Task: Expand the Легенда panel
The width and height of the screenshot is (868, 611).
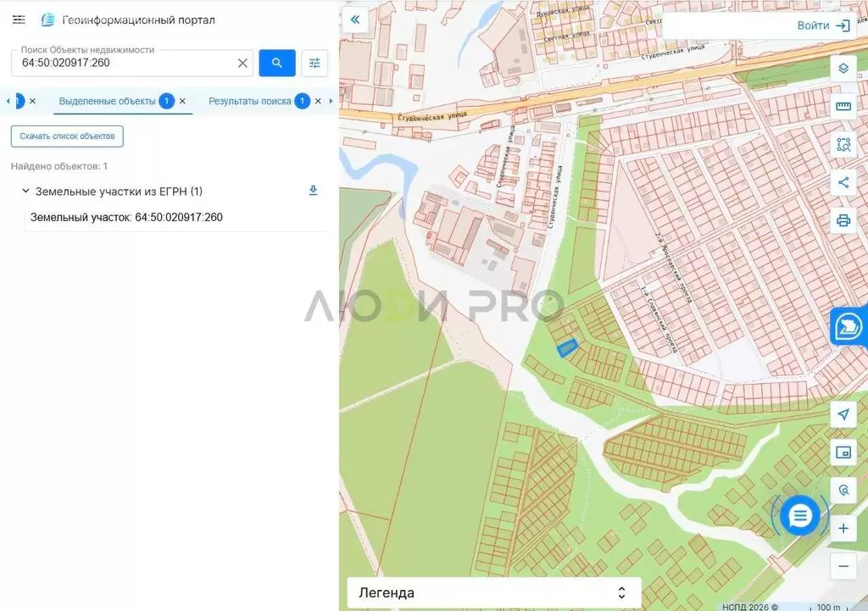Action: 494,592
